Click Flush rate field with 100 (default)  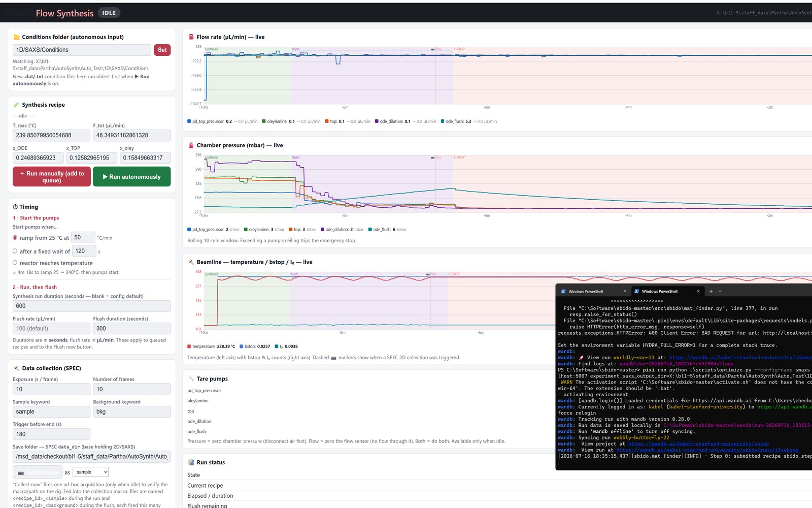[x=51, y=329]
